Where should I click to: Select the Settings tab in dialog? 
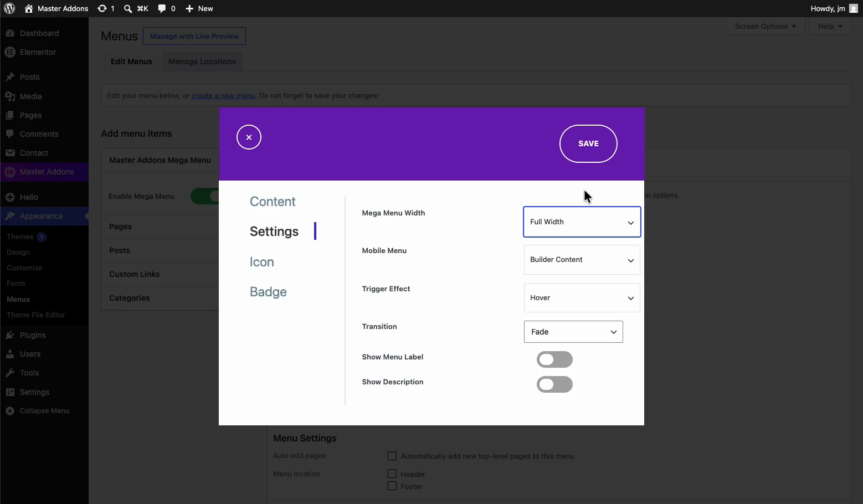click(274, 232)
